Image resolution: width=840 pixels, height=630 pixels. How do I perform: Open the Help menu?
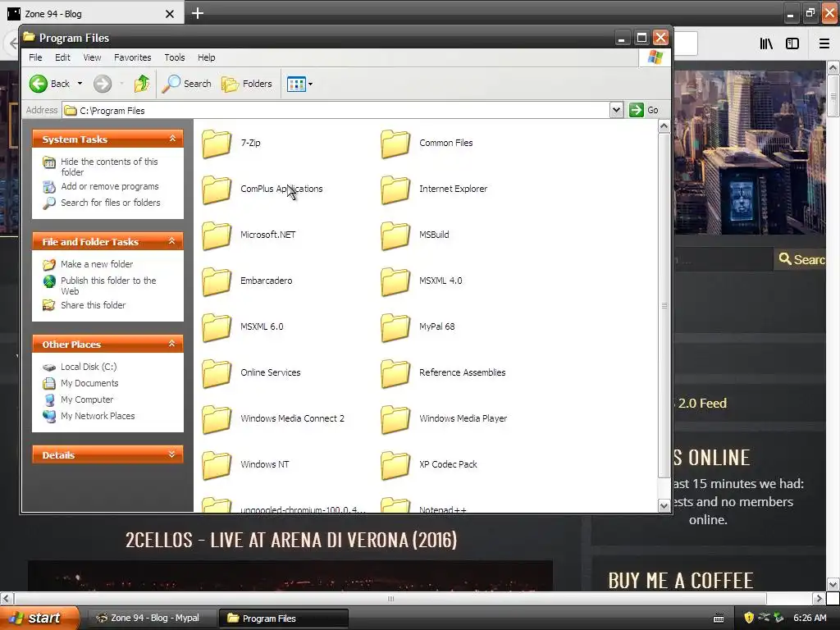click(206, 57)
